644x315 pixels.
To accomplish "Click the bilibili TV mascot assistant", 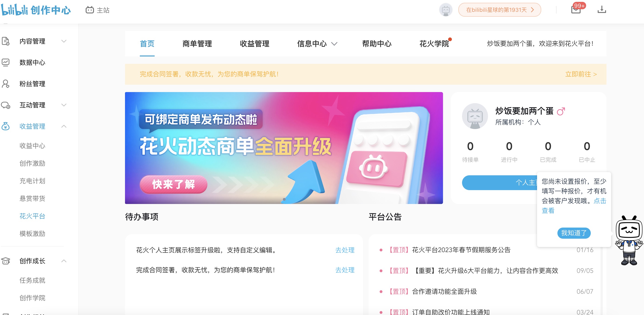I will coord(629,240).
